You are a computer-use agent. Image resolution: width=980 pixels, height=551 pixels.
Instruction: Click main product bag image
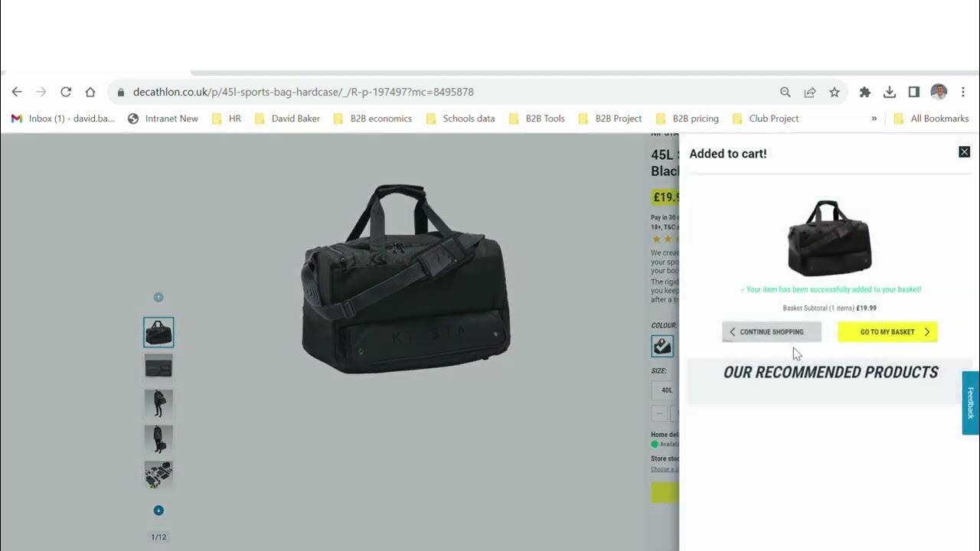click(x=406, y=279)
